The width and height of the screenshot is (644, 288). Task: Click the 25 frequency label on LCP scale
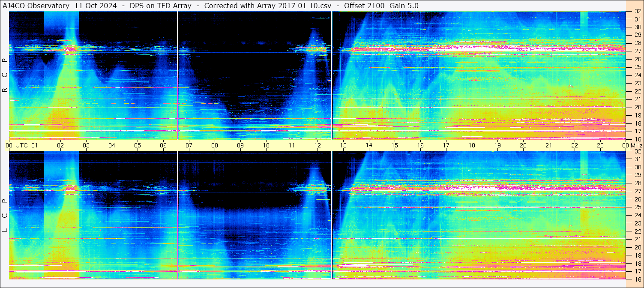coord(638,207)
